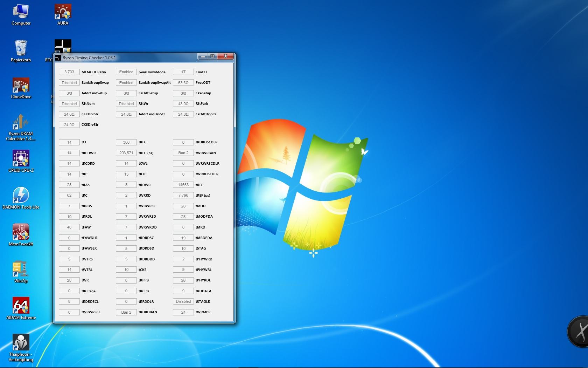
Task: Select the BankGroupSwapAlt value box
Action: 126,83
